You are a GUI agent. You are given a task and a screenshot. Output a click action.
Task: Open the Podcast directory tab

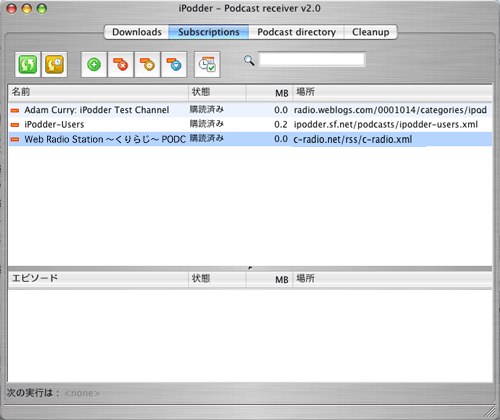[296, 32]
